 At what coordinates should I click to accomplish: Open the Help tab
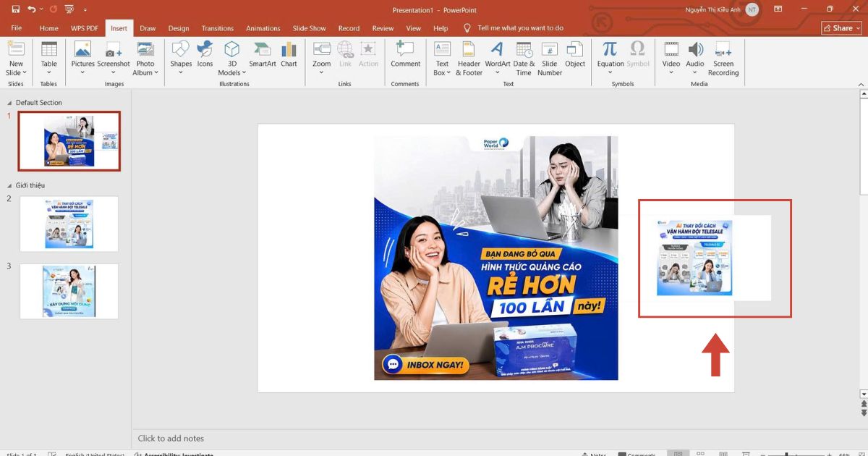point(441,28)
